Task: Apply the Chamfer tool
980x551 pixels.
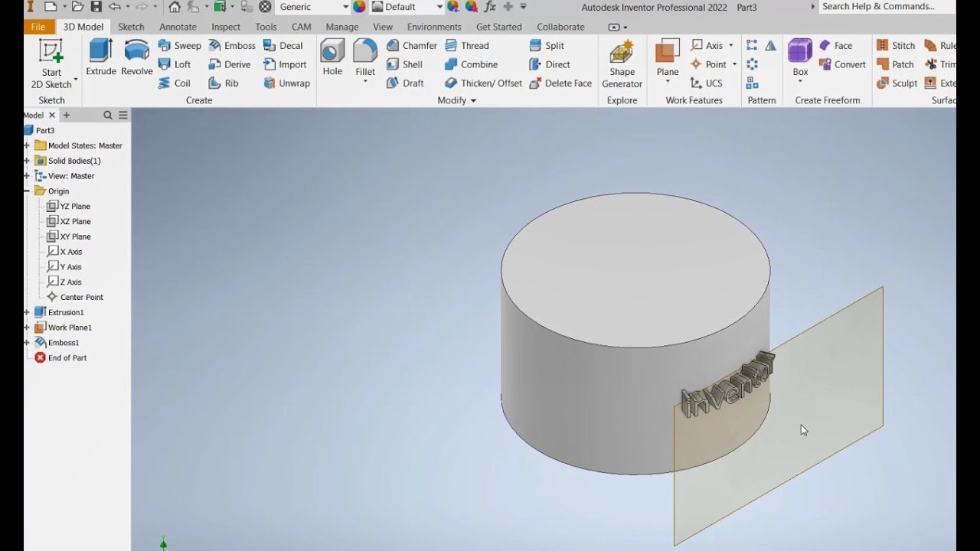Action: (412, 46)
